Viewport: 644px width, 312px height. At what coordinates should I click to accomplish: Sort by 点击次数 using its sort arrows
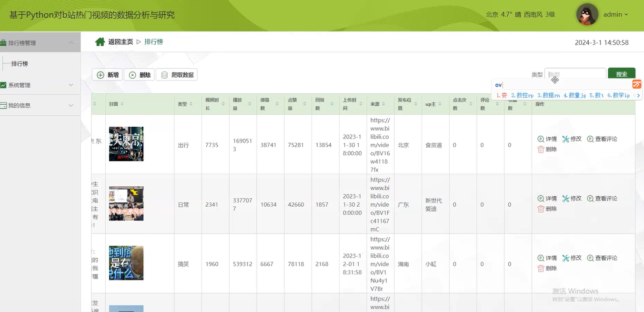[x=471, y=104]
